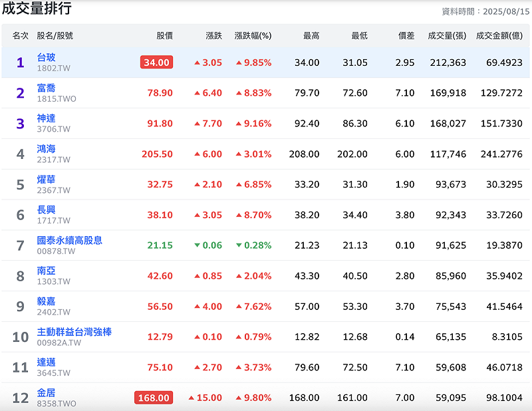Open the 國泰永續高股息 ETF link
The height and width of the screenshot is (411, 532).
point(70,240)
